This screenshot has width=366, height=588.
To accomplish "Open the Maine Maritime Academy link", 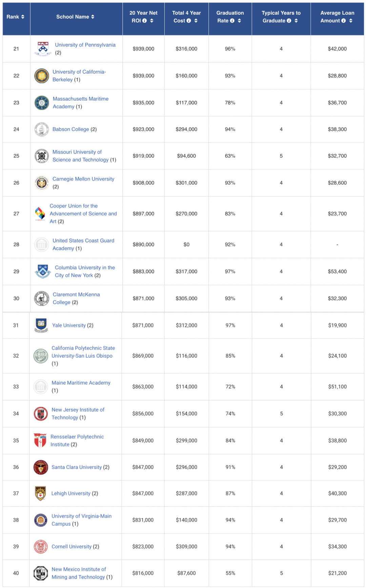I will point(81,383).
